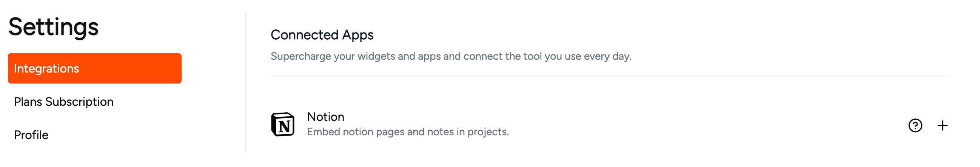
Task: Click the letter N inside Notion logo
Action: click(284, 126)
